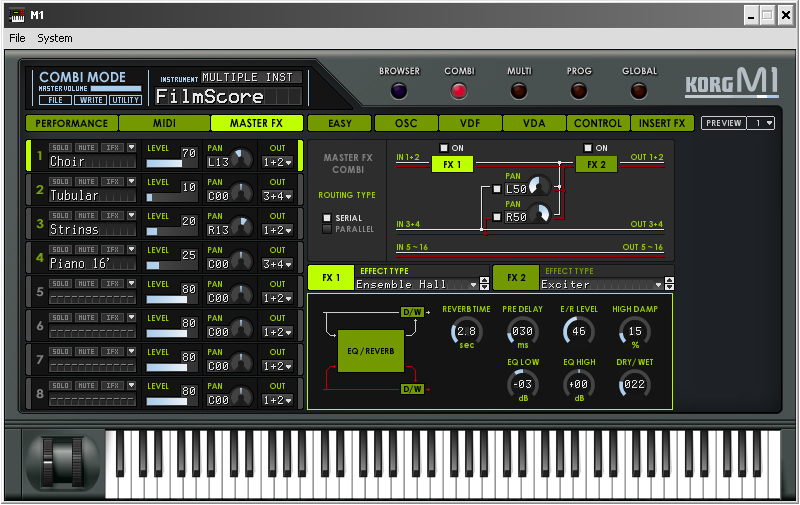This screenshot has width=800, height=505.
Task: Solo the Choir timbre
Action: tap(60, 147)
